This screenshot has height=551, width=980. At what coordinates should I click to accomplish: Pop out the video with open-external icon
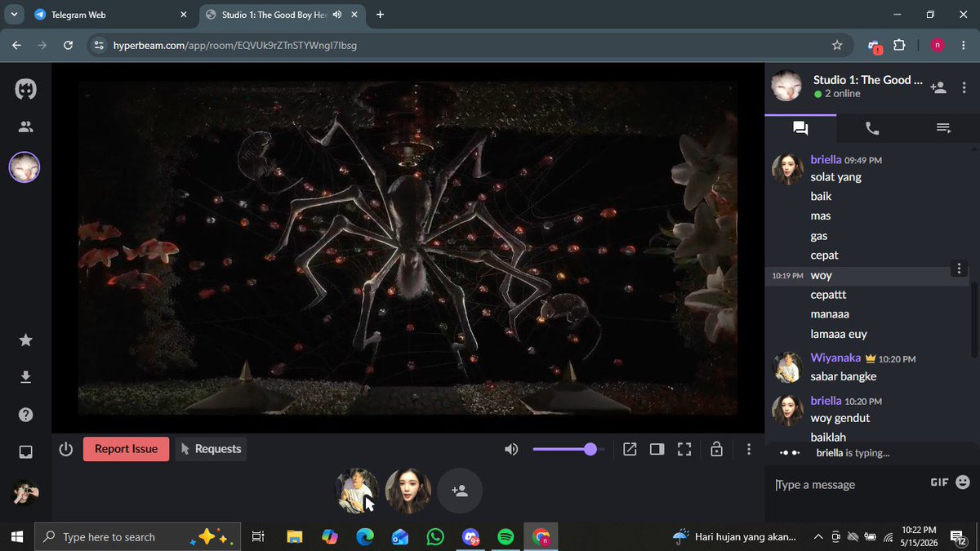tap(630, 449)
